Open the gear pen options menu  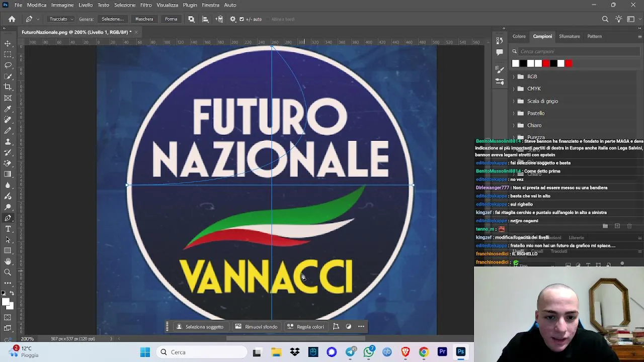(232, 19)
